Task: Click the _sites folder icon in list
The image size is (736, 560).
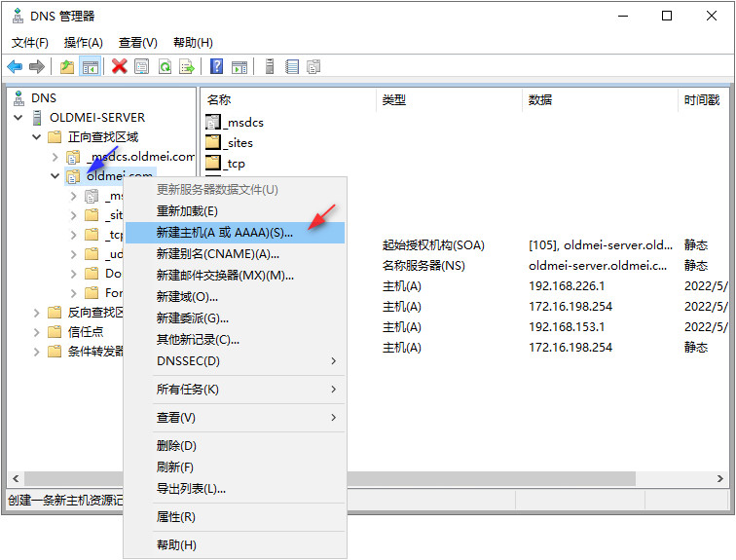Action: click(x=212, y=143)
